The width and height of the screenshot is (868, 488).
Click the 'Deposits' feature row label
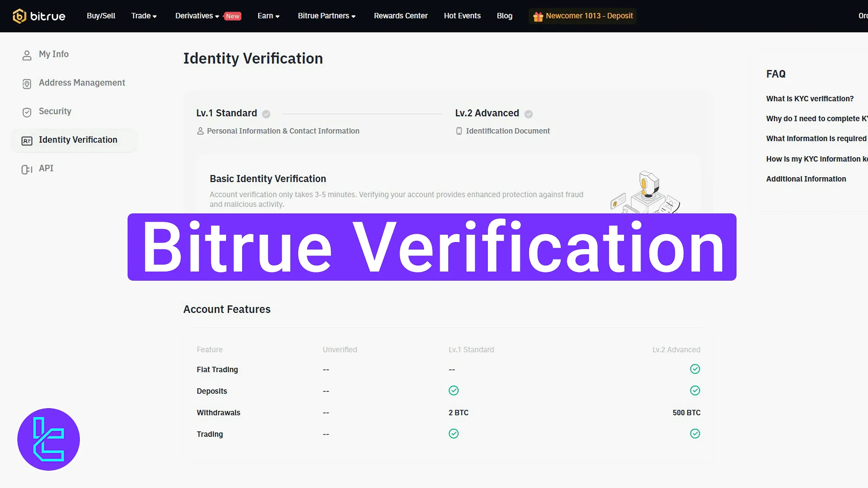212,391
